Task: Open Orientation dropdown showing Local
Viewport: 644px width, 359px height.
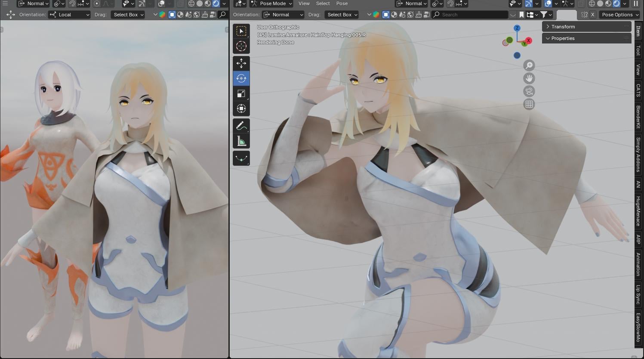Action: 69,15
